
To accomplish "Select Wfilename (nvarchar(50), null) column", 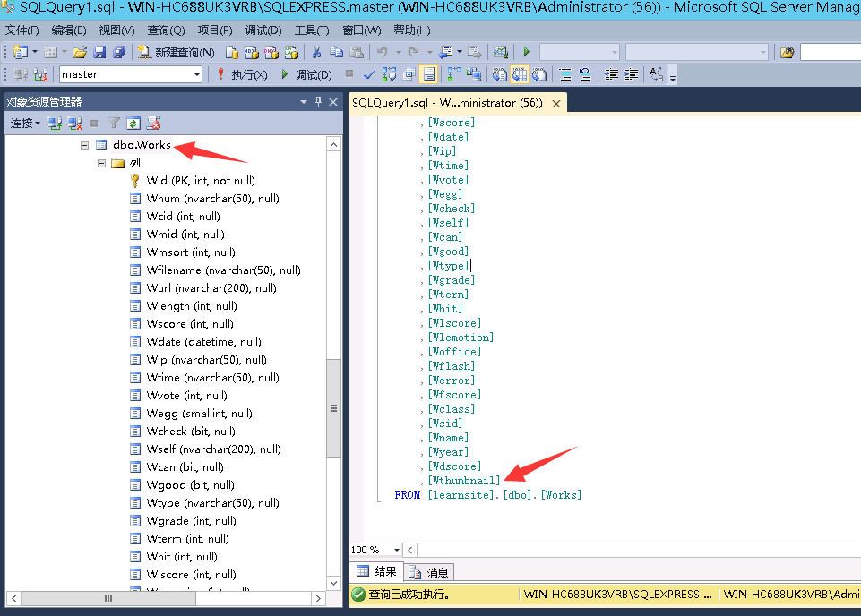I will [223, 269].
